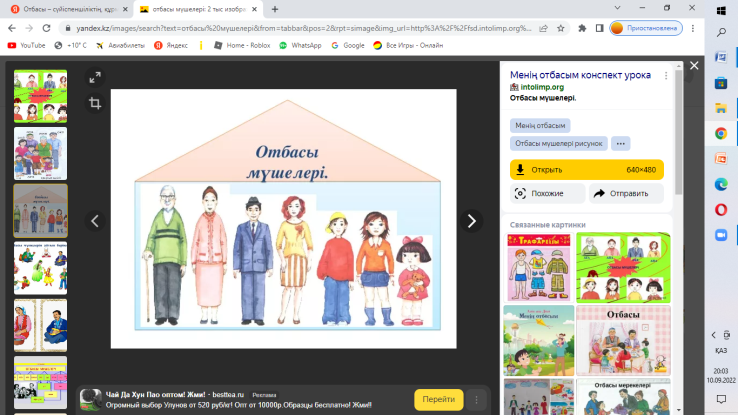Click the Перейти ad button
This screenshot has width=738, height=415.
point(439,399)
